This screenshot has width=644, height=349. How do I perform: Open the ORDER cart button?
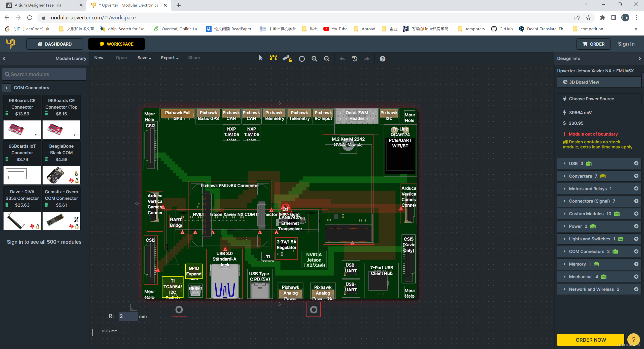tap(593, 44)
